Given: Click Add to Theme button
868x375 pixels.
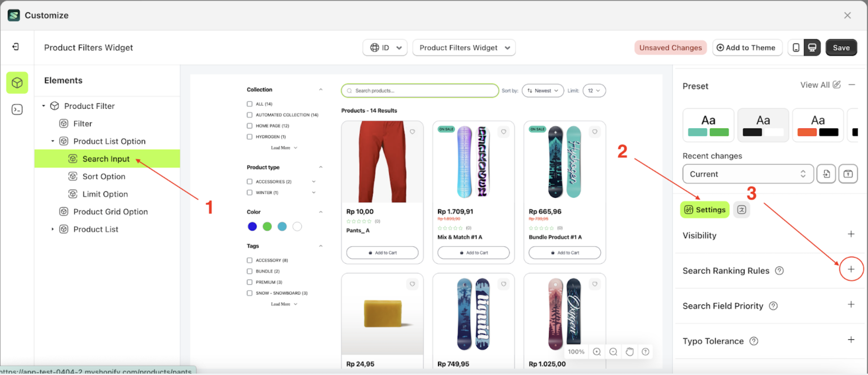Looking at the screenshot, I should point(746,47).
